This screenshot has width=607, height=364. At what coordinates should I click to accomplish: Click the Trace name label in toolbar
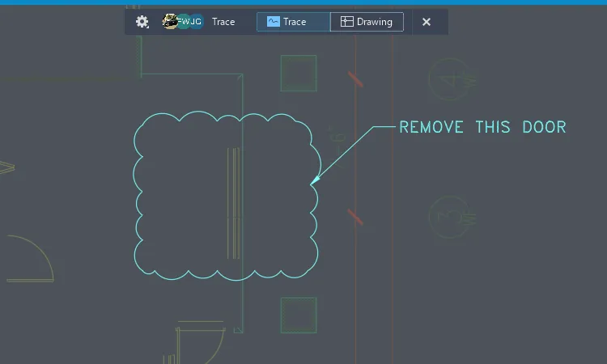pyautogui.click(x=223, y=22)
